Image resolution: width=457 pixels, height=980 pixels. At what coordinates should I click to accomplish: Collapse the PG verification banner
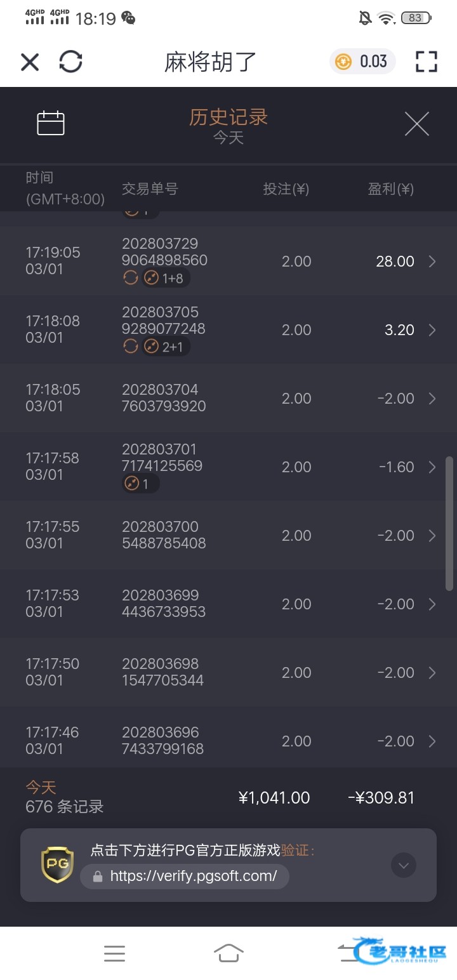[x=404, y=864]
